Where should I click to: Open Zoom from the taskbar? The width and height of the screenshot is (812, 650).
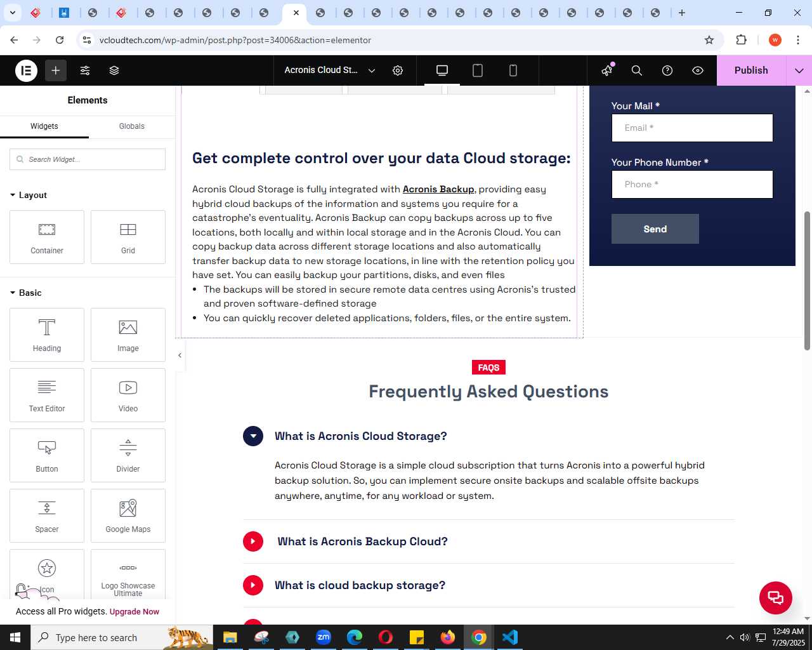point(324,637)
